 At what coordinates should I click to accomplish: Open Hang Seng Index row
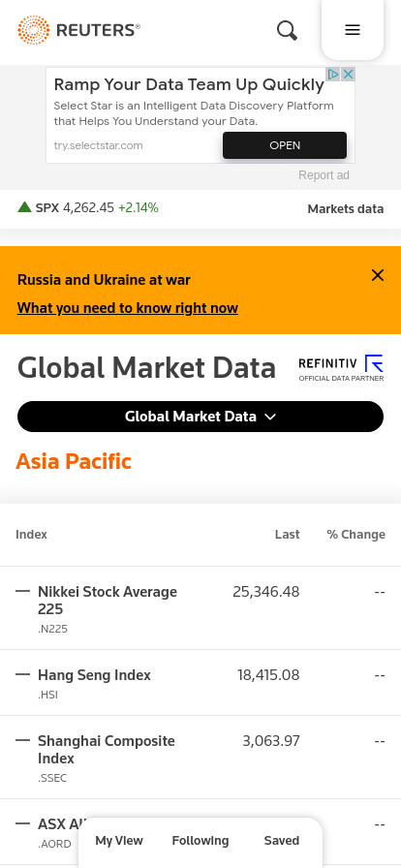(200, 683)
